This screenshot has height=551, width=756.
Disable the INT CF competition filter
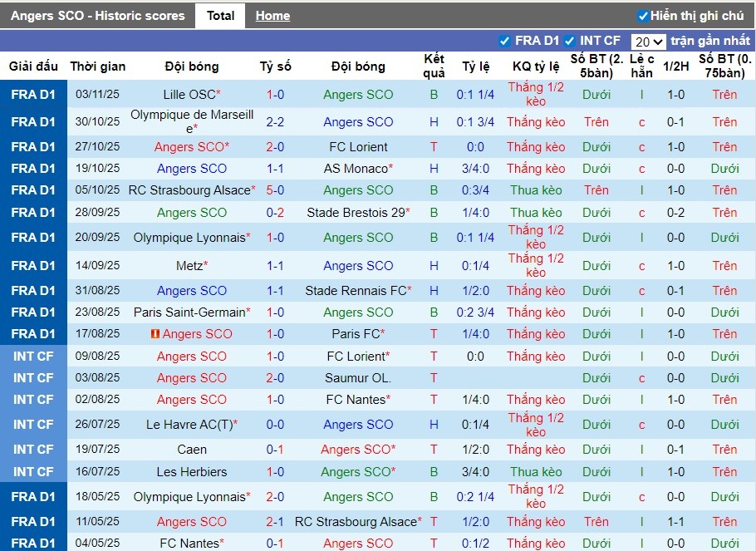[x=570, y=41]
